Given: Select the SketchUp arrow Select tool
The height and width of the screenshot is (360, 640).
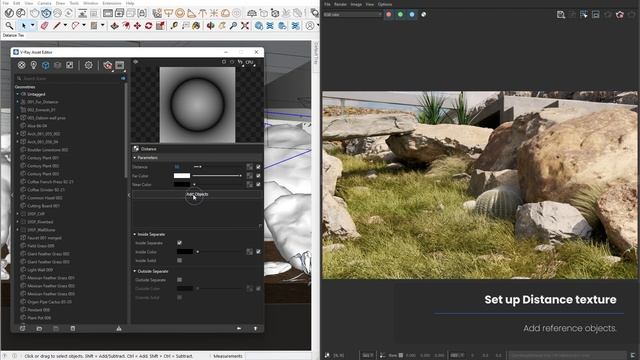Looking at the screenshot, I should coord(24,26).
